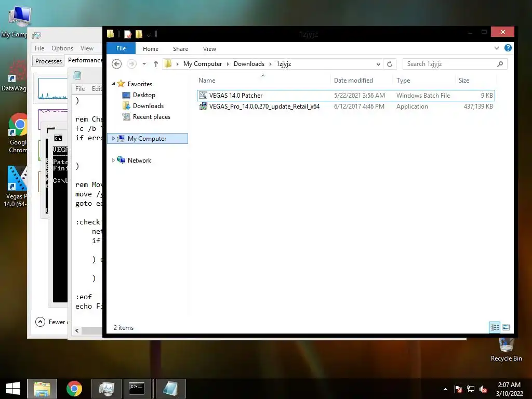Viewport: 532px width, 399px height.
Task: Expand My Computer tree node
Action: pyautogui.click(x=113, y=138)
